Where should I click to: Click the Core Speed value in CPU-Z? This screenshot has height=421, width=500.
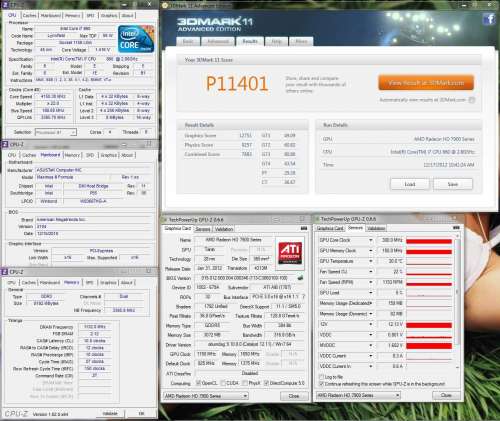point(53,96)
